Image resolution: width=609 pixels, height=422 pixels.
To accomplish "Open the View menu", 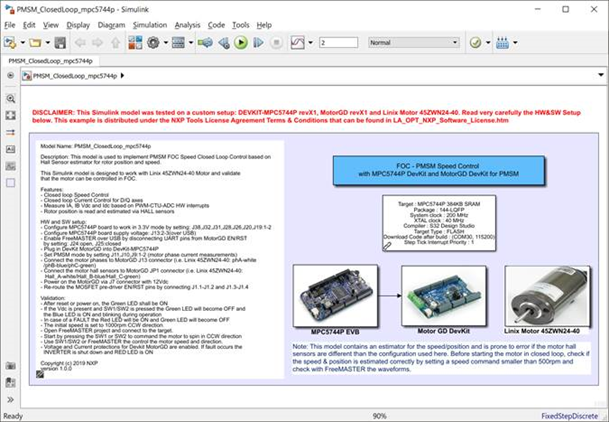I will coord(50,25).
